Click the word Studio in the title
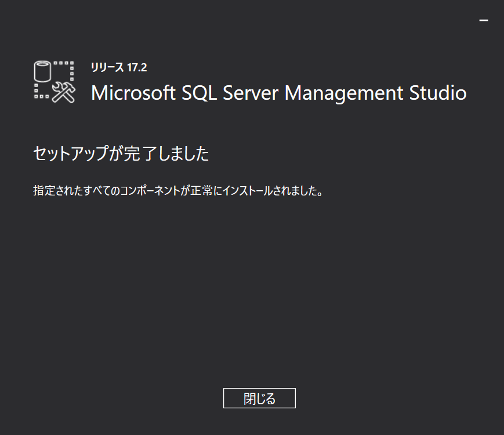This screenshot has height=435, width=504. [x=438, y=93]
